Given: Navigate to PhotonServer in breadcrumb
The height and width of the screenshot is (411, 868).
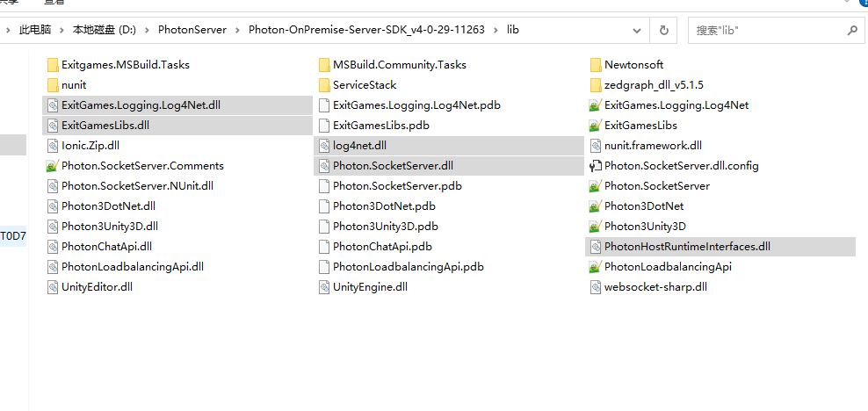Looking at the screenshot, I should (192, 31).
